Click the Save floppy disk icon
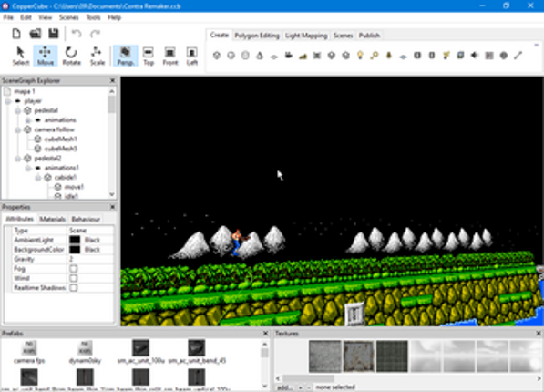Viewport: 544px width, 392px height. [54, 34]
